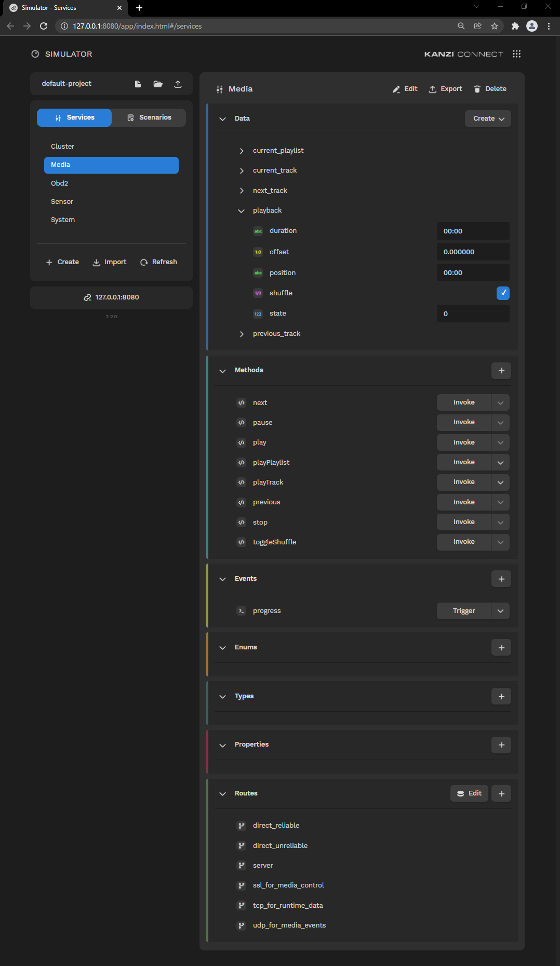Open the browser extensions puzzle icon
This screenshot has width=560, height=966.
pyautogui.click(x=515, y=26)
